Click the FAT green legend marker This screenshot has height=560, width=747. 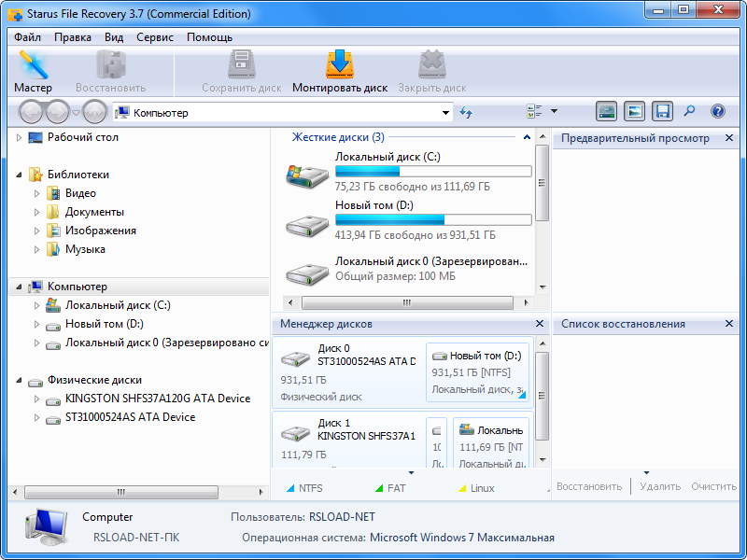click(x=379, y=488)
